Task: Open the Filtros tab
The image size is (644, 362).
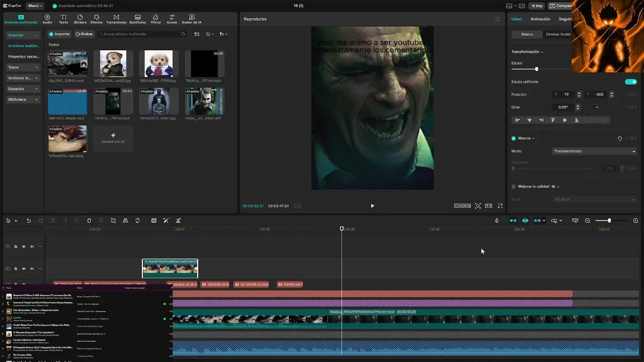Action: pos(155,19)
